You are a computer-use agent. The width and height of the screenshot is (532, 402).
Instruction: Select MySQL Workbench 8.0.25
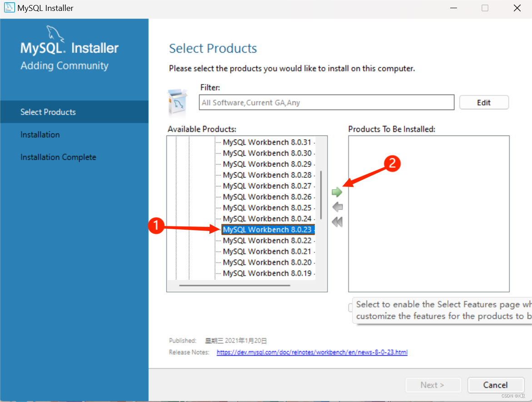[267, 208]
